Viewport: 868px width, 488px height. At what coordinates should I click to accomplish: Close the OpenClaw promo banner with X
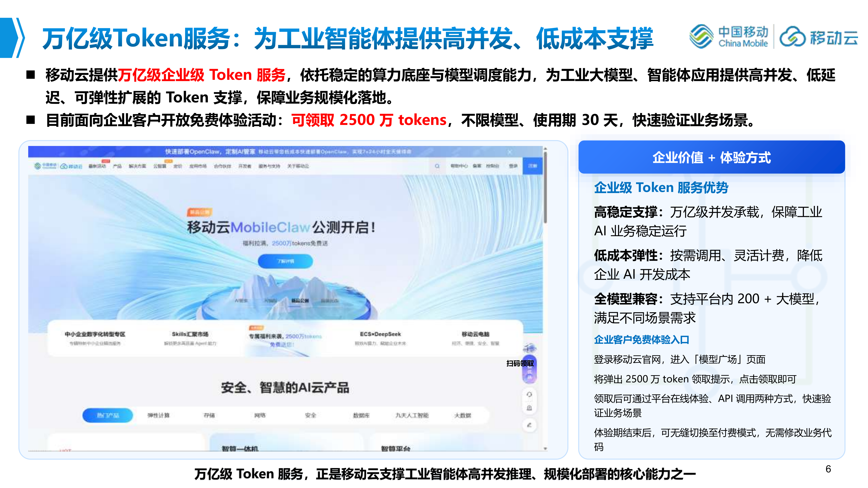pyautogui.click(x=510, y=152)
